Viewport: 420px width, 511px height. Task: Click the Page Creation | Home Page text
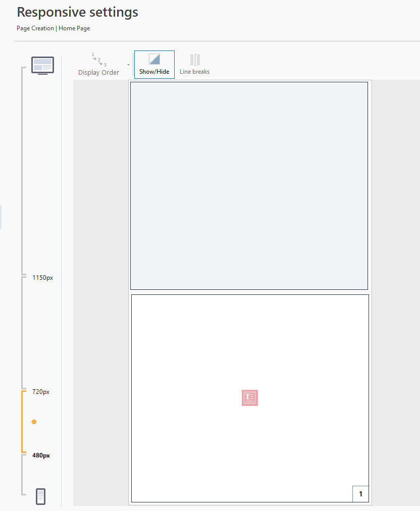point(54,28)
